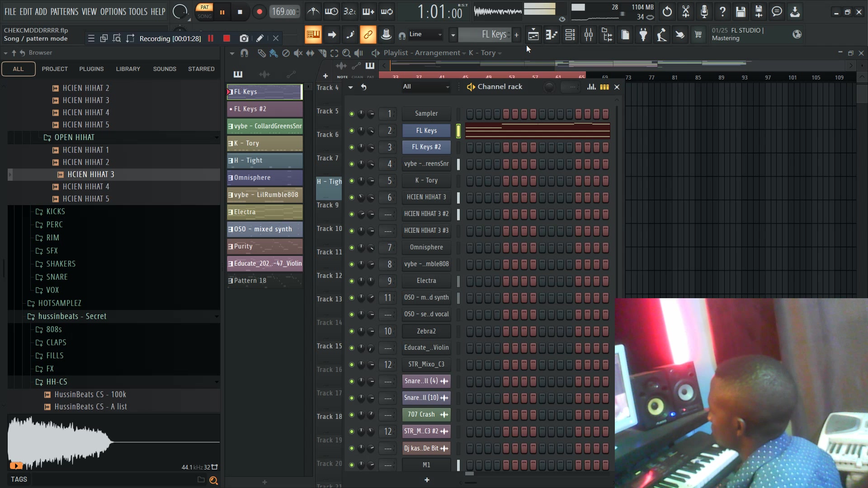Select the Zoom tool in Playlist
The width and height of the screenshot is (868, 488).
tap(346, 53)
